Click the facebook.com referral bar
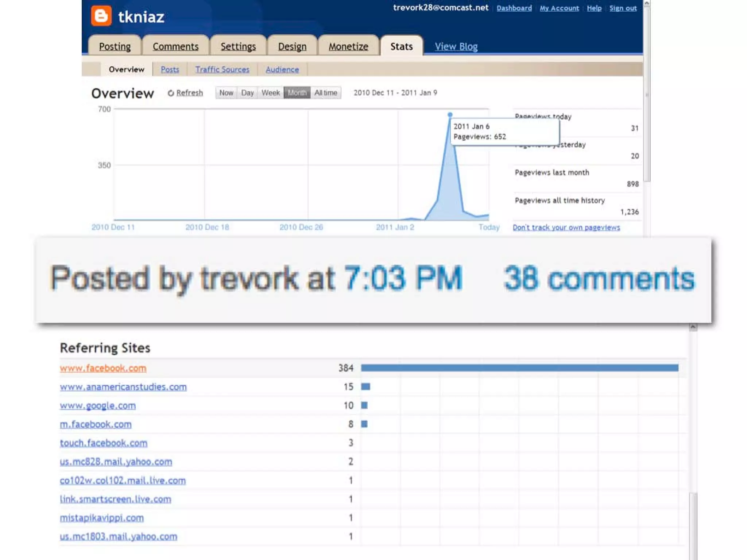The height and width of the screenshot is (560, 747). tap(519, 368)
